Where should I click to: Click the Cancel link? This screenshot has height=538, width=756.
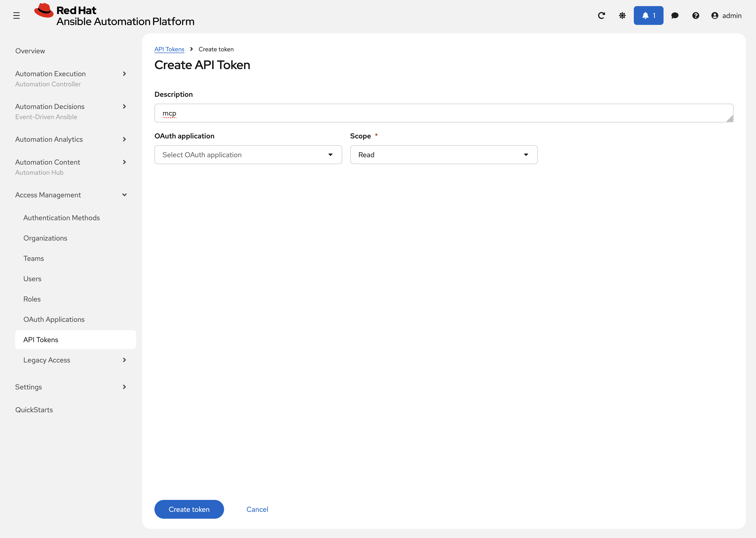tap(257, 509)
